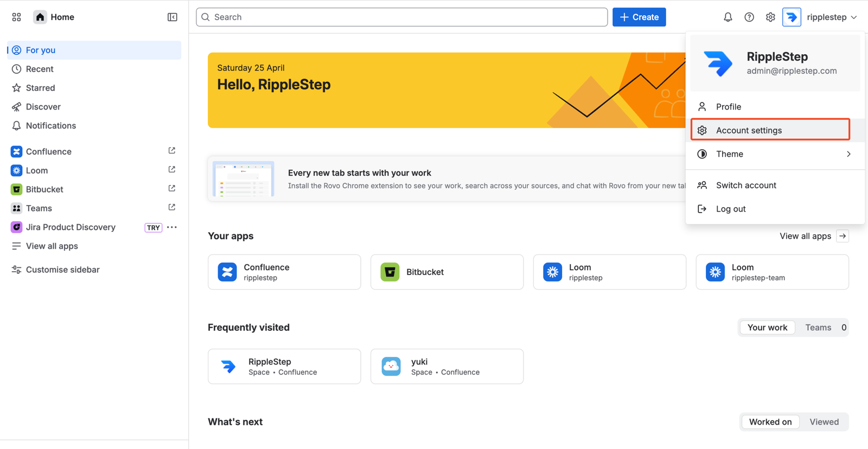Click the Search field
Viewport: 868px width, 449px height.
point(401,17)
